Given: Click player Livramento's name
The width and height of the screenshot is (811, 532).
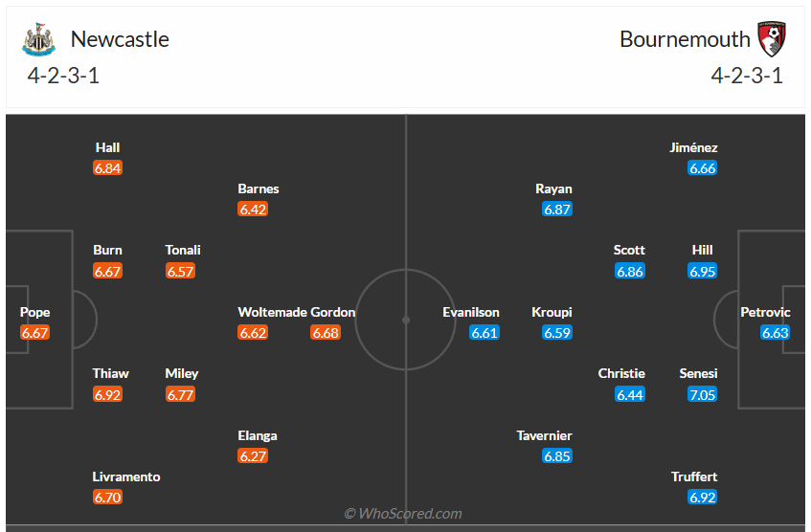Looking at the screenshot, I should point(126,477).
